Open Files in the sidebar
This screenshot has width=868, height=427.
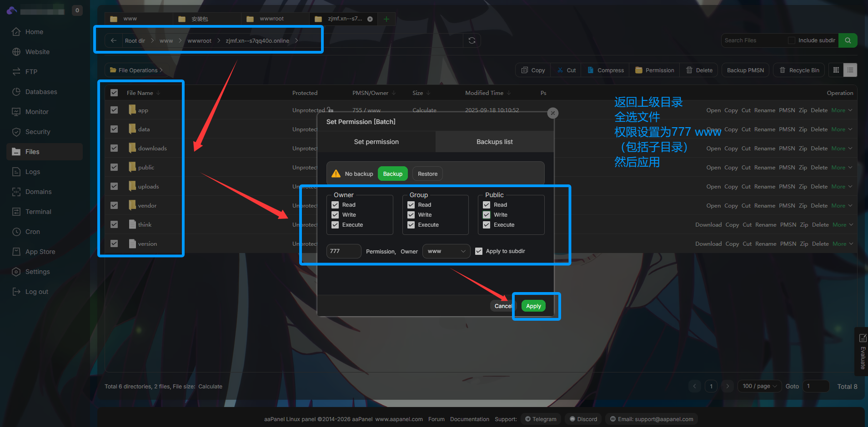point(45,152)
